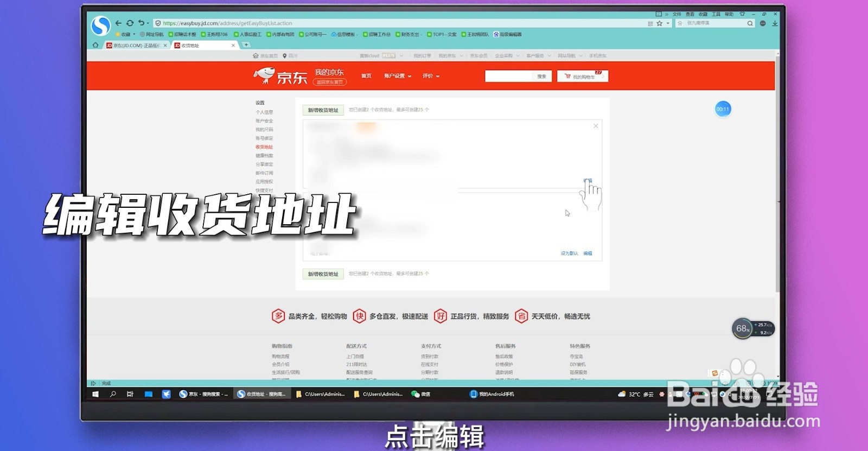Open the 微信 taskbar item

click(421, 394)
